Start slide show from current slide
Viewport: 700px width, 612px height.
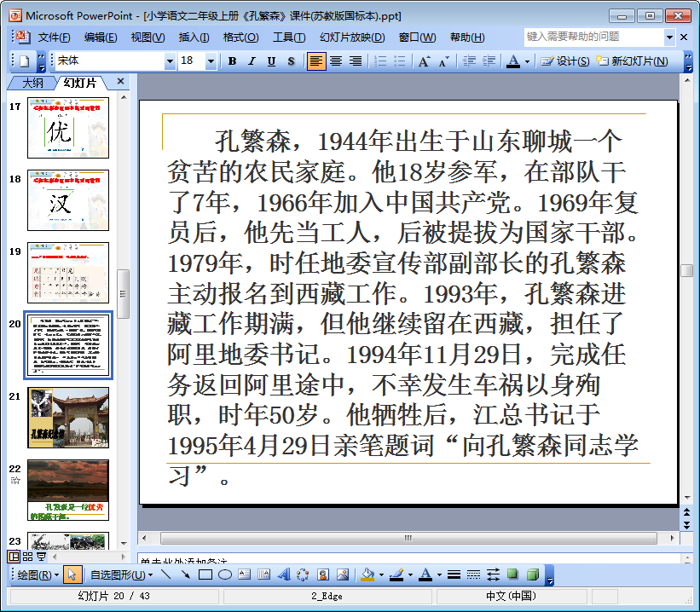41,557
